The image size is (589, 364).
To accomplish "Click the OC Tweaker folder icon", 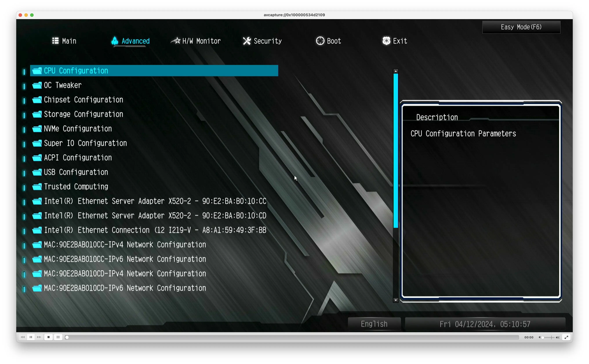I will pyautogui.click(x=37, y=85).
